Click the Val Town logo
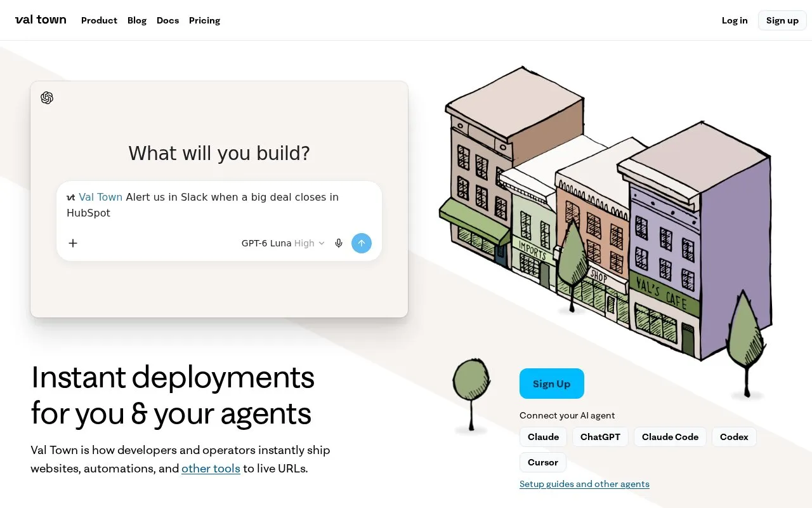The height and width of the screenshot is (508, 812). pos(41,20)
